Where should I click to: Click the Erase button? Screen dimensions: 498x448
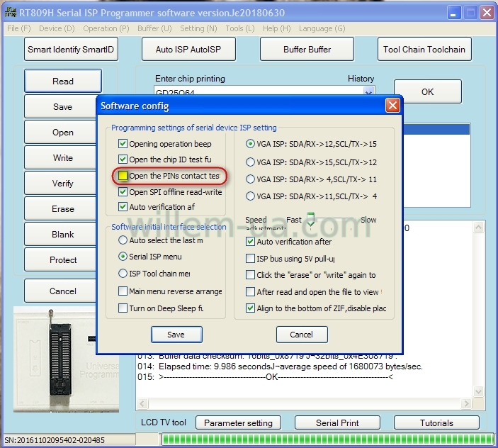coord(60,208)
